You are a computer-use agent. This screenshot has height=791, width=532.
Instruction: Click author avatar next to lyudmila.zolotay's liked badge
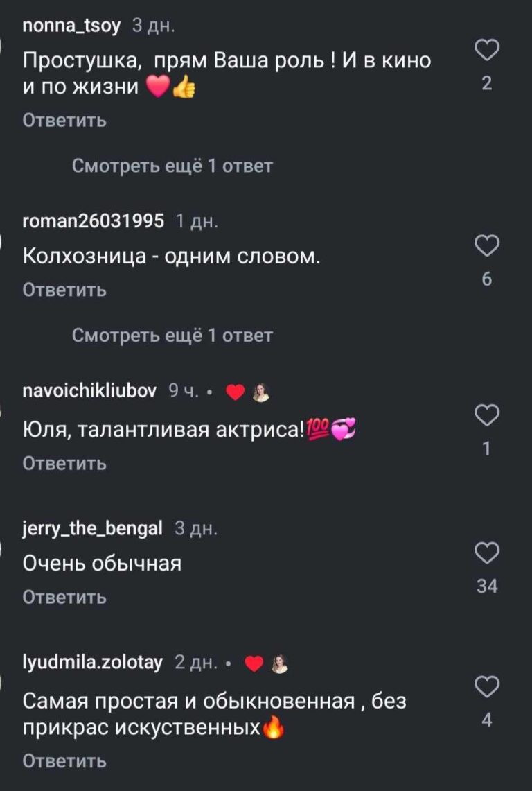(279, 664)
